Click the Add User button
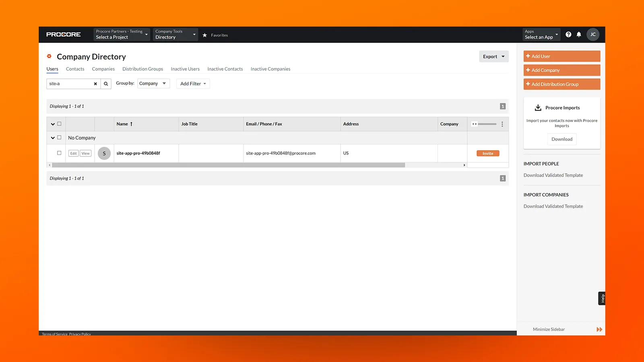644x362 pixels. click(562, 56)
